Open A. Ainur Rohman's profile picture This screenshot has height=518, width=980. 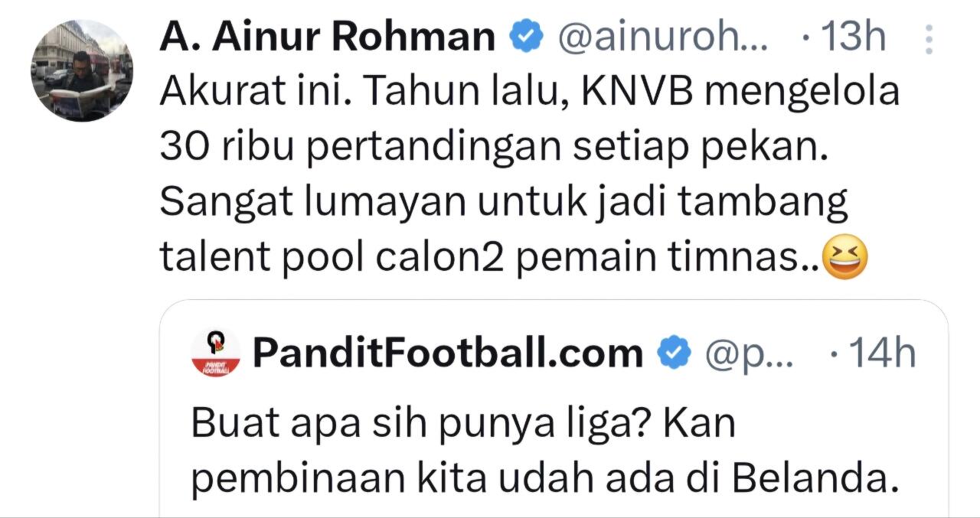82,71
